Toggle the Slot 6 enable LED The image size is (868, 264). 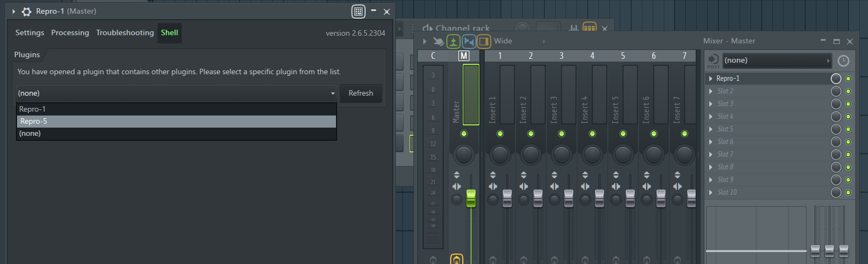tap(848, 142)
